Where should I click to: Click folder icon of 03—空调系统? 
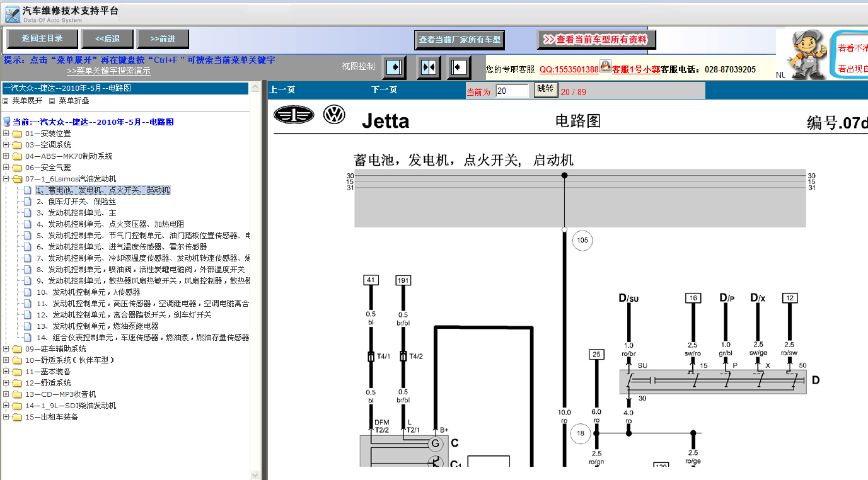17,145
